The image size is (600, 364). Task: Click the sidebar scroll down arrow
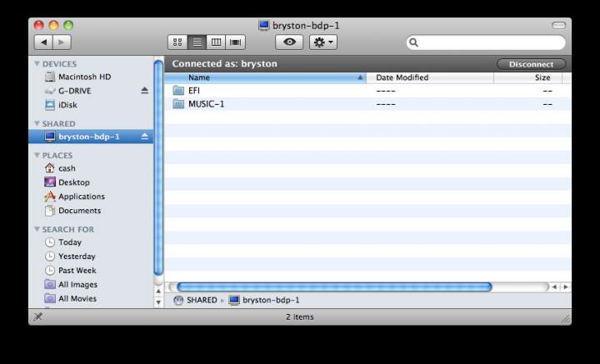pos(158,302)
